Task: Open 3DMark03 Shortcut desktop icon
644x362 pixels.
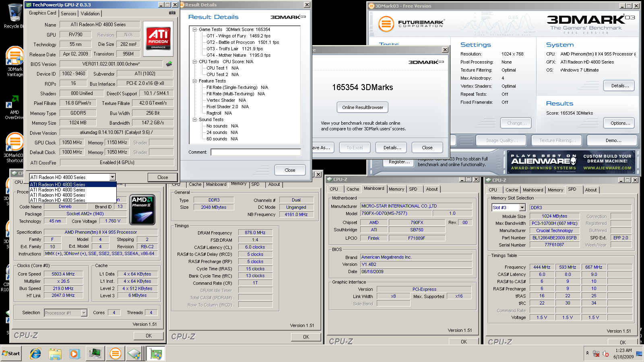Action: (14, 148)
